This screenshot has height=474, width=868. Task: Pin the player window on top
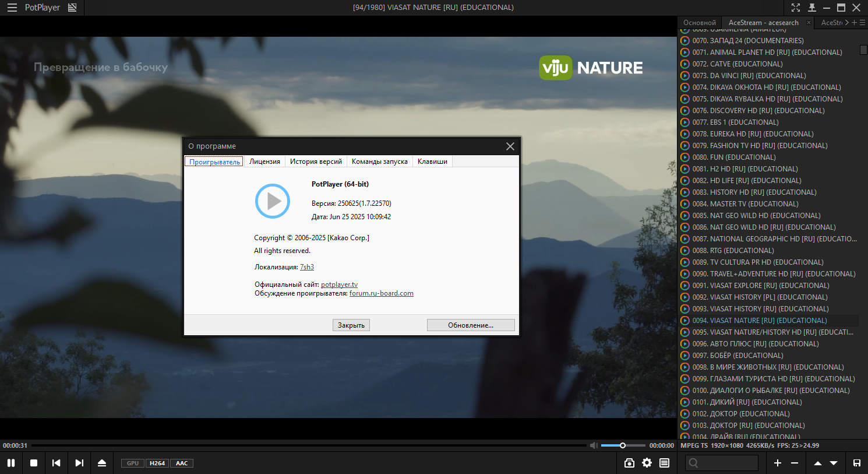click(x=812, y=8)
